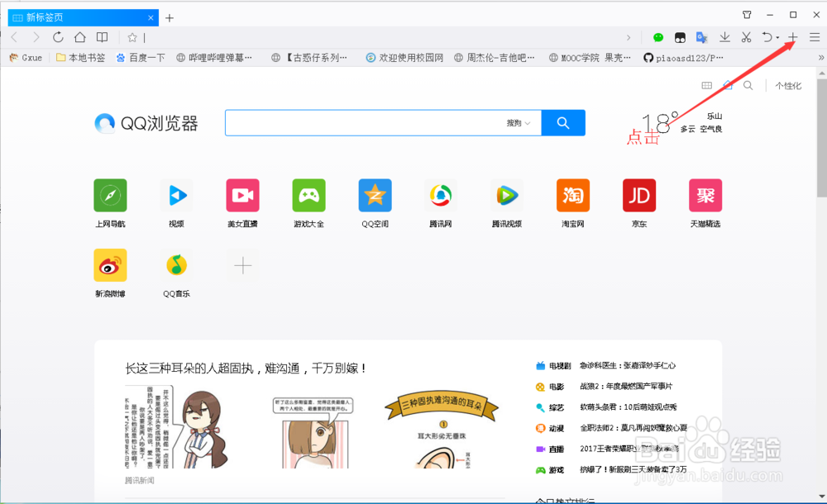
Task: Open the download manager icon
Action: tap(724, 38)
